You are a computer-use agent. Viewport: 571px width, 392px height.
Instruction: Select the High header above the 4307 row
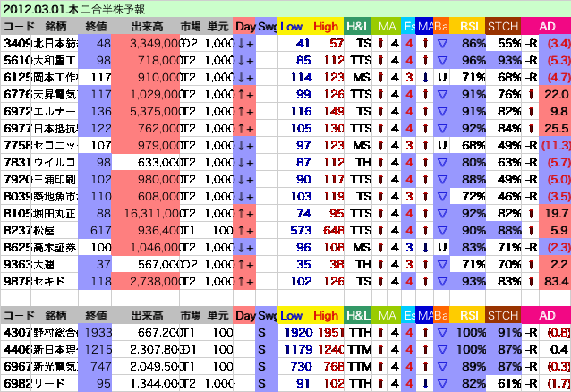(x=326, y=316)
